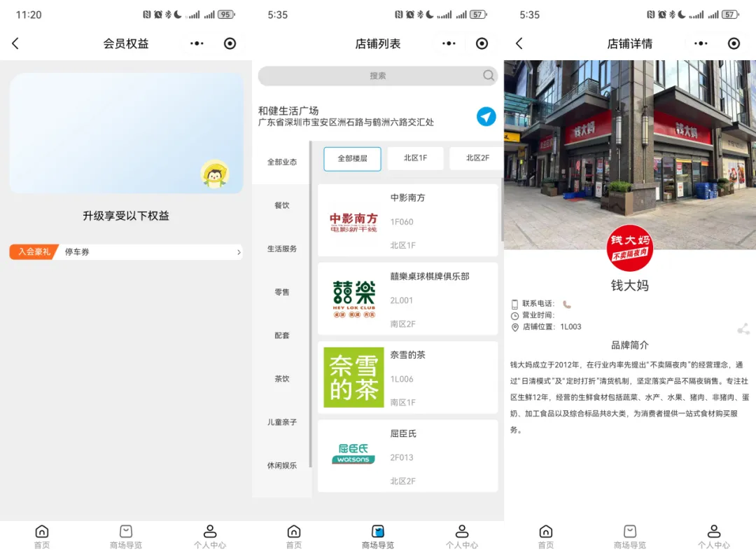Expand the 停车券 benefit row
Image resolution: width=756 pixels, height=554 pixels.
(x=126, y=251)
